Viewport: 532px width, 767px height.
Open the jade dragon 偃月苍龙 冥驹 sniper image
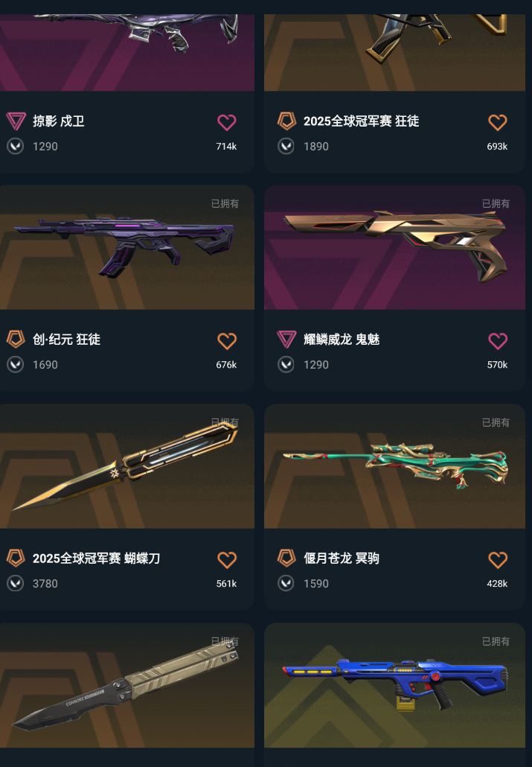(394, 466)
